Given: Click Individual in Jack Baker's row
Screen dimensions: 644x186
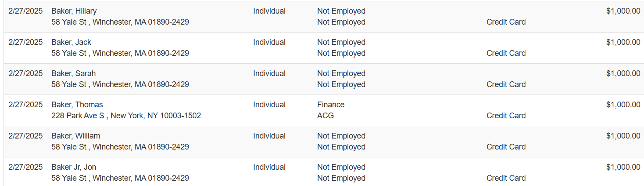Looking at the screenshot, I should pos(269,42).
